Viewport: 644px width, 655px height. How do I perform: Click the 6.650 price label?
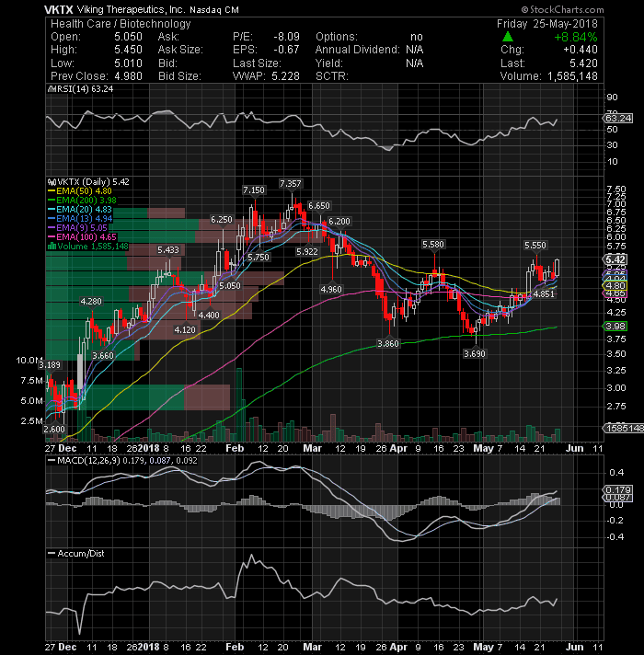click(318, 205)
